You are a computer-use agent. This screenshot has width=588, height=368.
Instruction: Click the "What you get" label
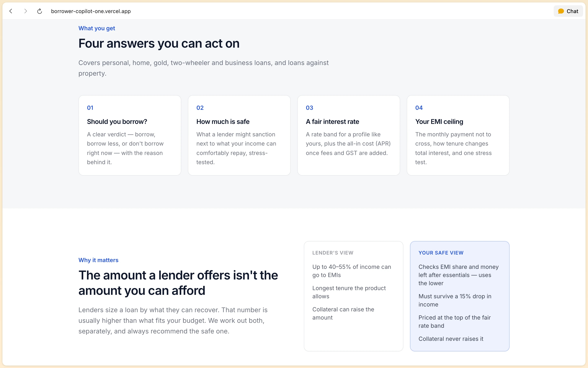tap(97, 28)
